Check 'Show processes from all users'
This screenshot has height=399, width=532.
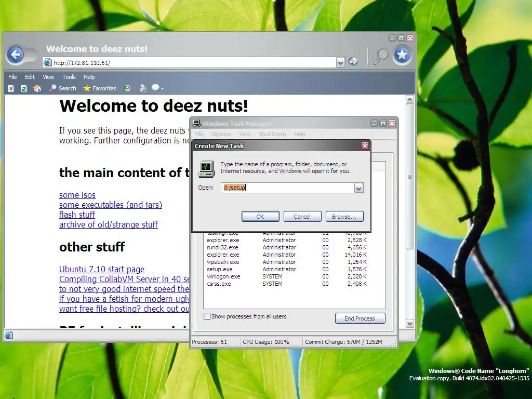tap(207, 316)
